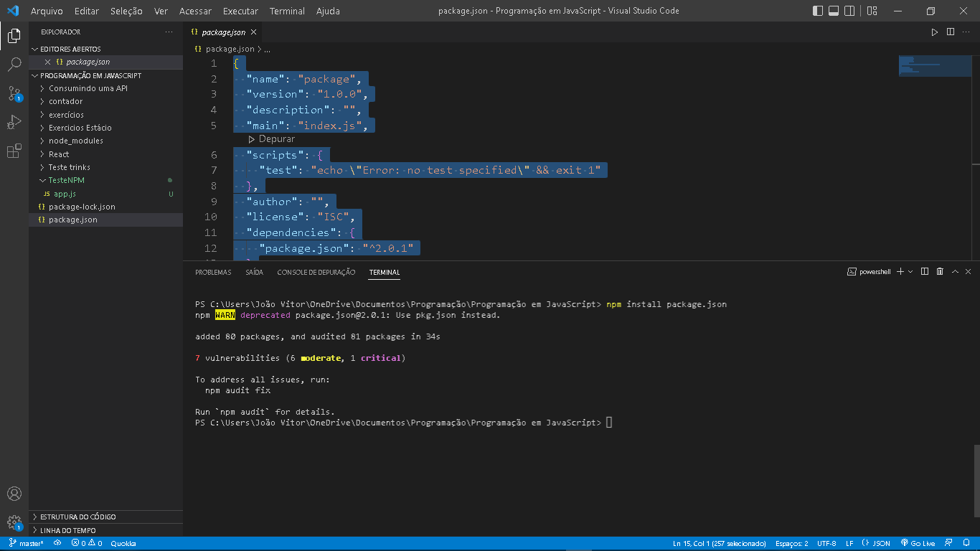Open the Editar menu
The height and width of the screenshot is (551, 980).
pyautogui.click(x=87, y=11)
